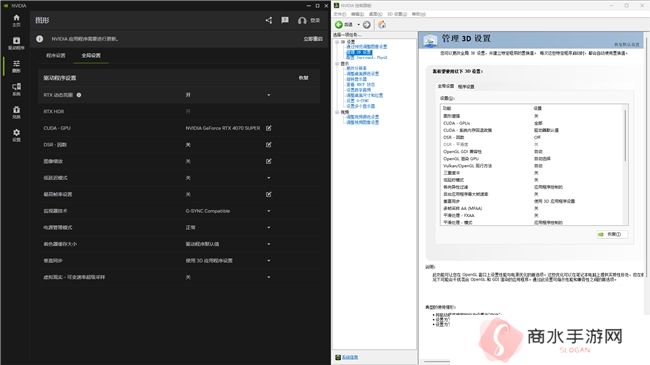Open the Drivers section in NVIDIA app sidebar
Image resolution: width=650 pixels, height=365 pixels.
click(16, 43)
